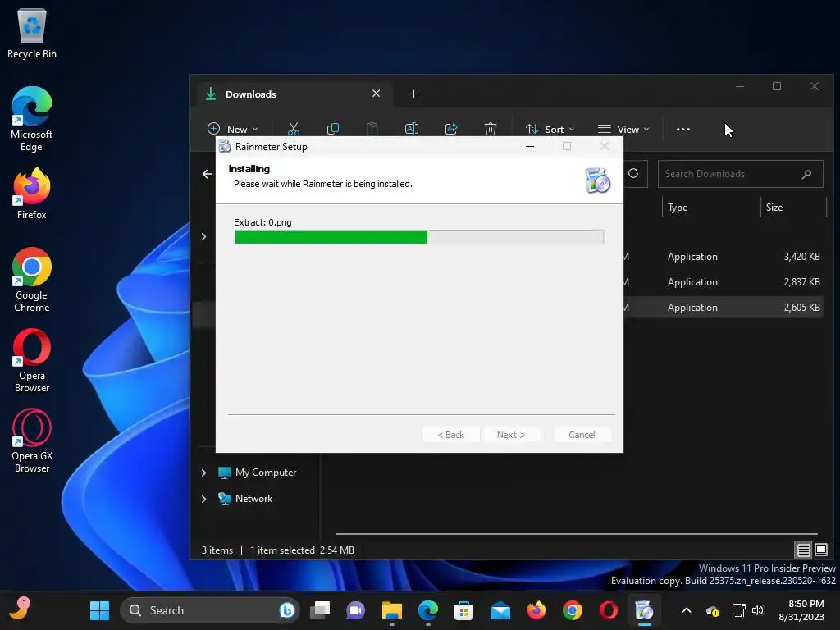Launch Microsoft Store from taskbar
The height and width of the screenshot is (630, 840).
coord(463,610)
